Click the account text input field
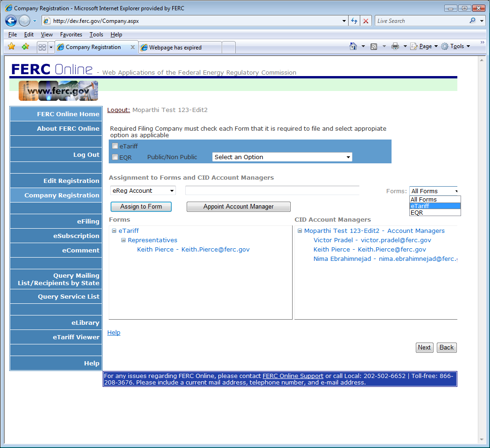The image size is (490, 448). (272, 190)
